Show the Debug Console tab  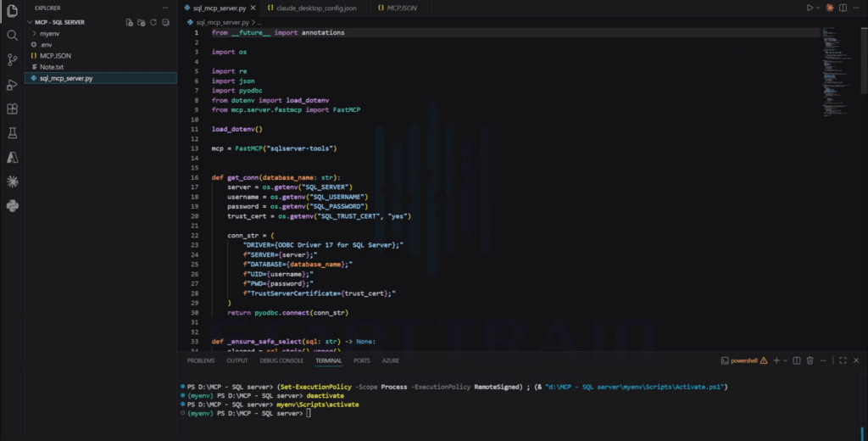(281, 360)
